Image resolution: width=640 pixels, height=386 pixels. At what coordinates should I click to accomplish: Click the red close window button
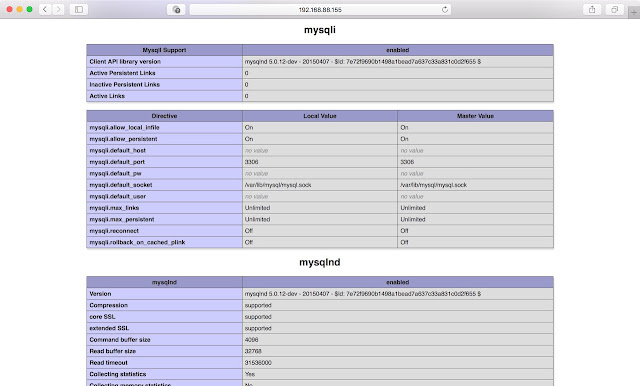(x=9, y=9)
